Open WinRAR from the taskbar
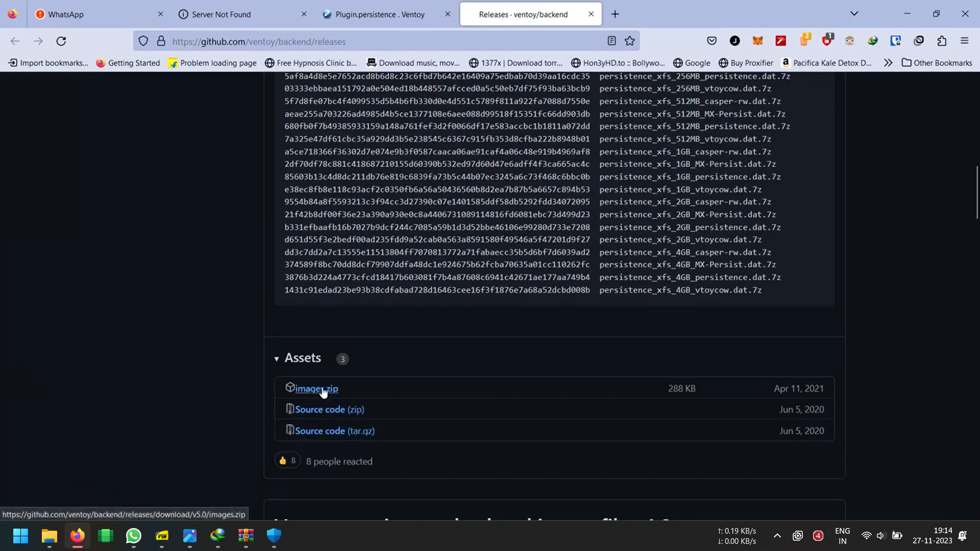This screenshot has width=980, height=551. coord(246,536)
